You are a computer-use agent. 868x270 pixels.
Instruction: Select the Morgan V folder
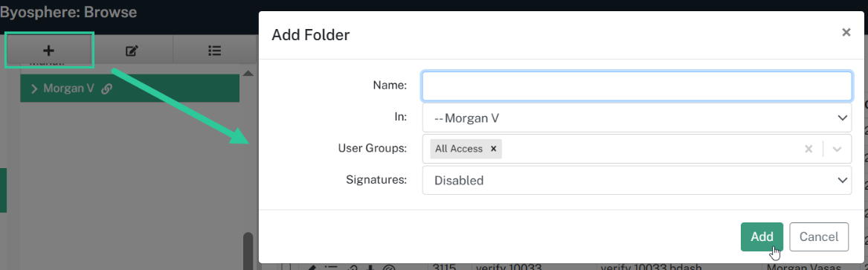coord(129,89)
